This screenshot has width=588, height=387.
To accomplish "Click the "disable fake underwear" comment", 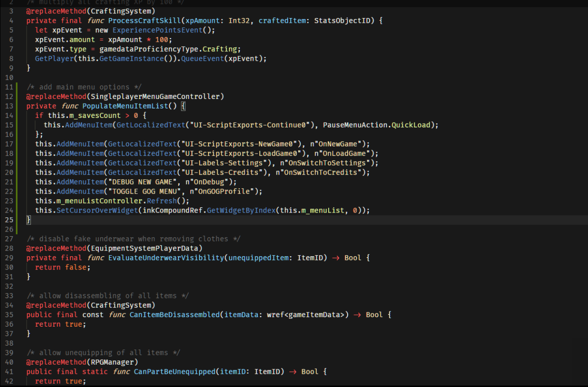I will click(133, 239).
